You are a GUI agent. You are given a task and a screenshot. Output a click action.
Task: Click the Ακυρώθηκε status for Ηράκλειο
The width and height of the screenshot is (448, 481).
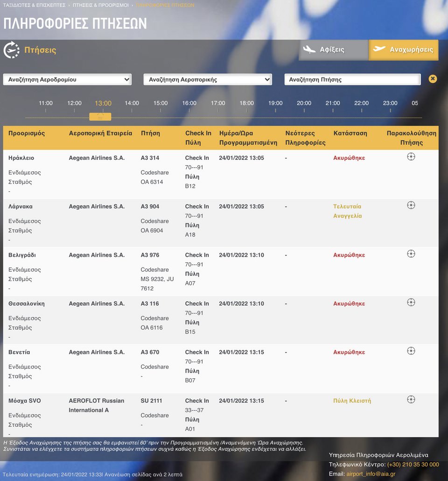click(349, 158)
